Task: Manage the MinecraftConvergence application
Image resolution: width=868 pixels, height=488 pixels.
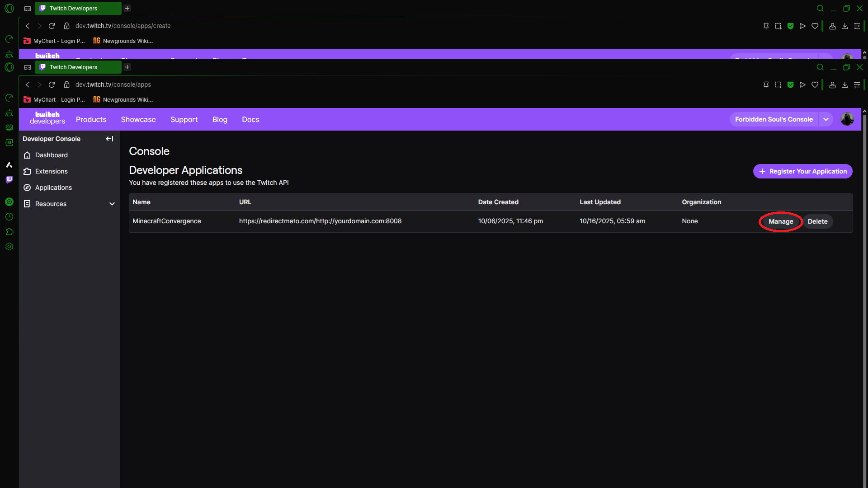Action: [x=781, y=221]
